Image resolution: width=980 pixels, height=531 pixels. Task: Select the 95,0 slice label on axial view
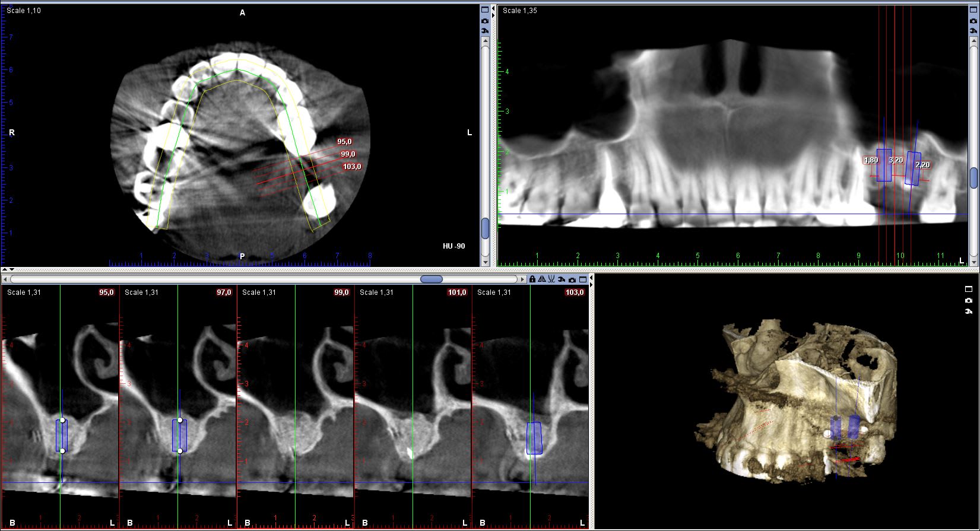[x=344, y=142]
